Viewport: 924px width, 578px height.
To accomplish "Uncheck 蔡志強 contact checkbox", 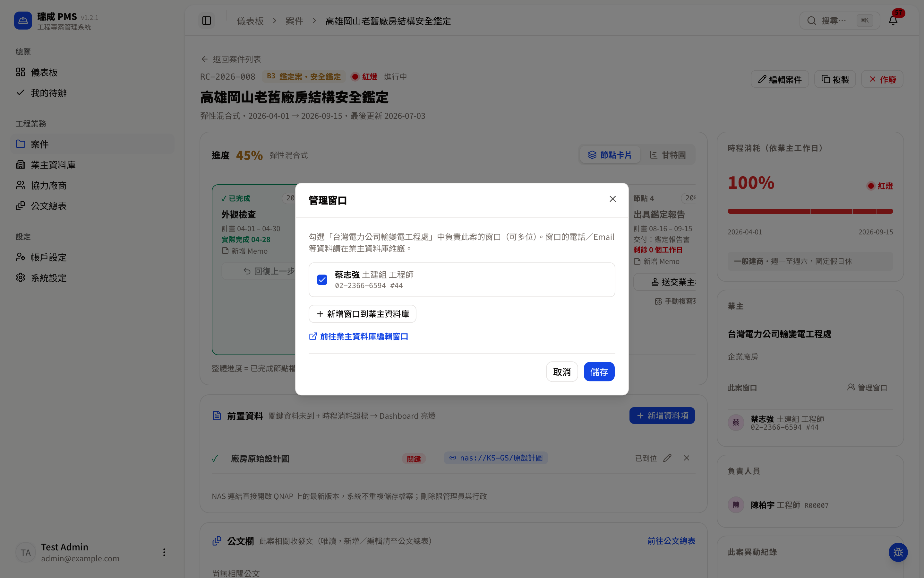I will click(x=322, y=280).
